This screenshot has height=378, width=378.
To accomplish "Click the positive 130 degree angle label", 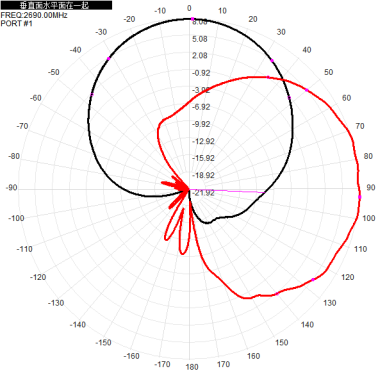I will coord(330,303).
